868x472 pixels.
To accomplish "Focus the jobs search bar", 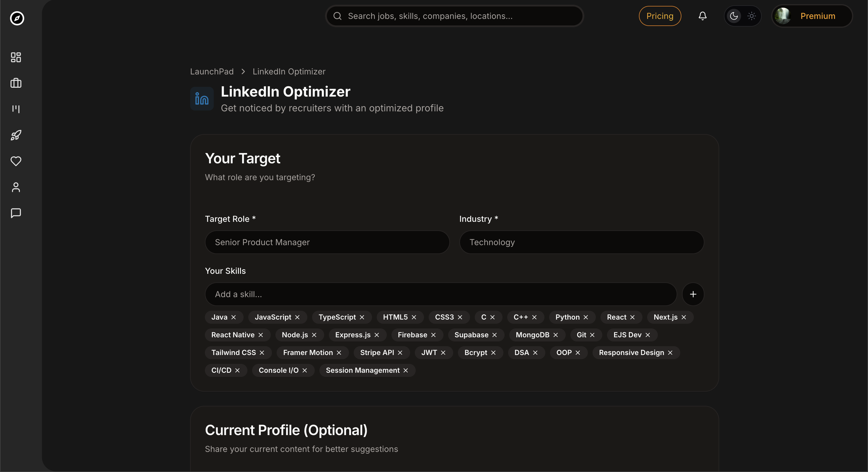I will pos(454,16).
